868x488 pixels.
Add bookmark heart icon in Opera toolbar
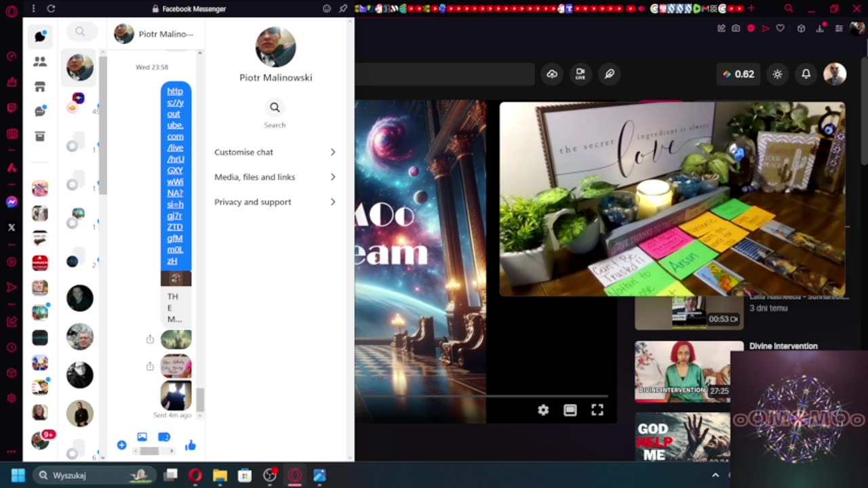pyautogui.click(x=781, y=28)
